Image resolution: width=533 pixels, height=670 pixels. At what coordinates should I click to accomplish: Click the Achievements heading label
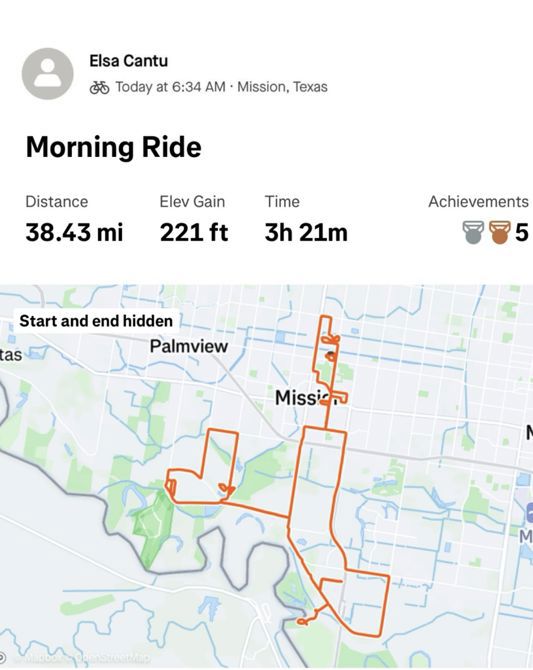click(478, 202)
